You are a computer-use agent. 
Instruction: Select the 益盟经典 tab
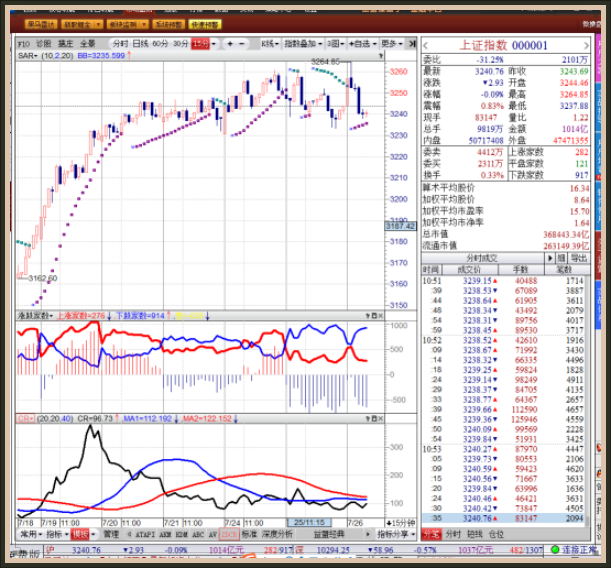[x=329, y=534]
